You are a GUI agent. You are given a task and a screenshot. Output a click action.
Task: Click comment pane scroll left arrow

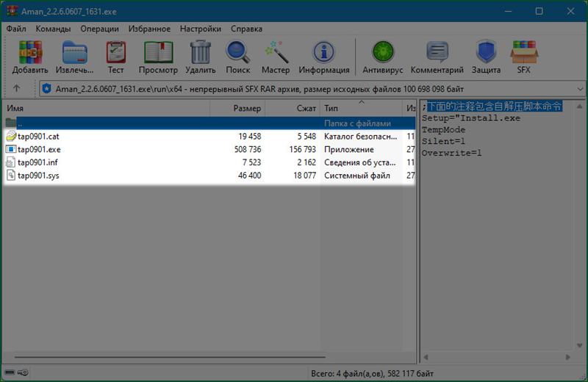(x=426, y=357)
